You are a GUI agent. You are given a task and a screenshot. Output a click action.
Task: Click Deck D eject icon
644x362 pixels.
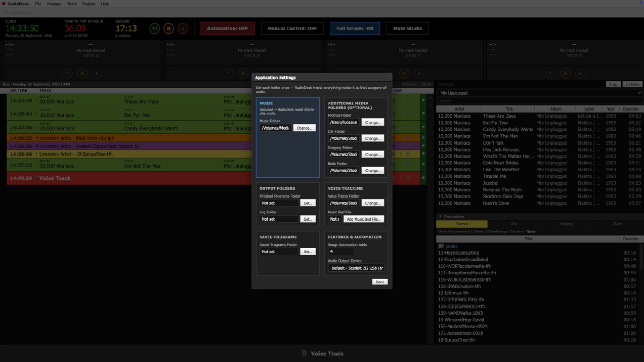[580, 73]
